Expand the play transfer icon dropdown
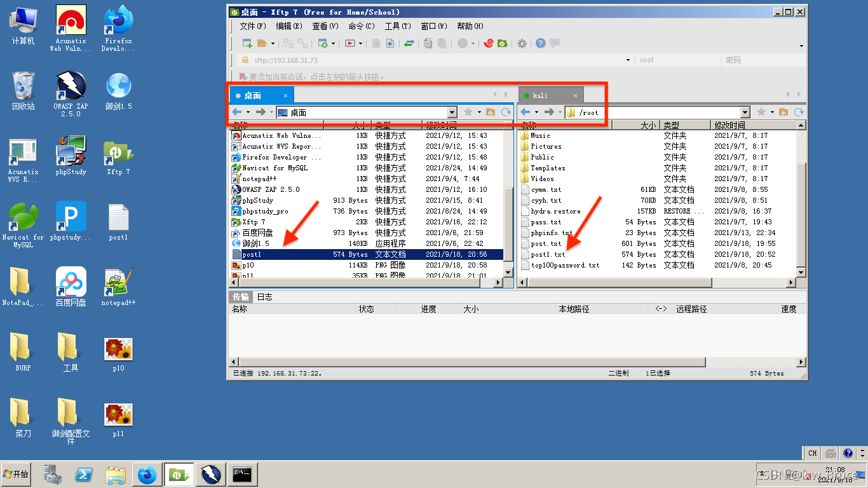This screenshot has height=488, width=868. pos(360,44)
